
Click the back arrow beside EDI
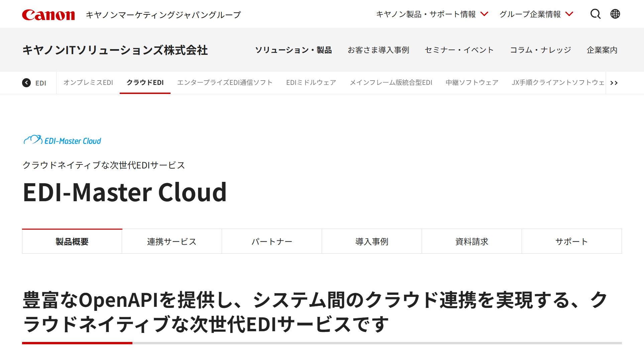[x=26, y=83]
